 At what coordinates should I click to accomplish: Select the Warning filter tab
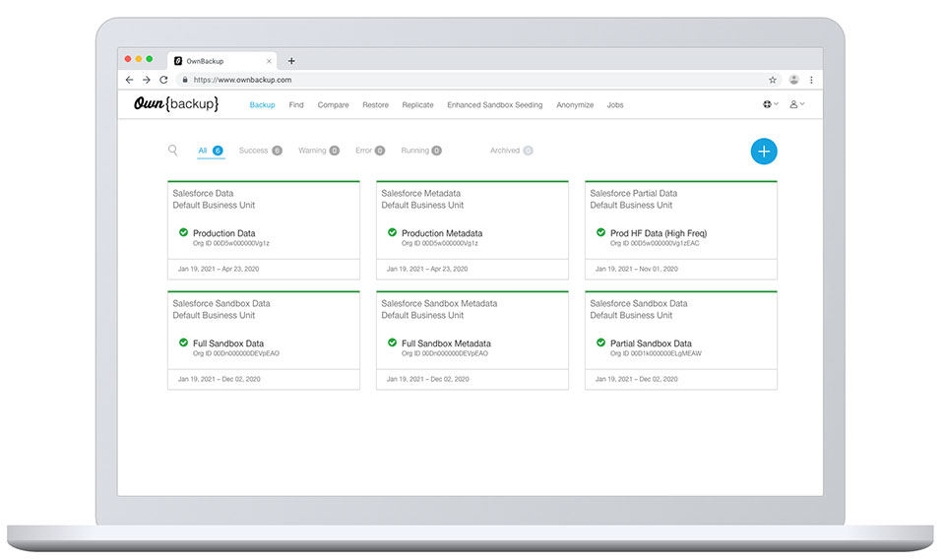(x=319, y=151)
